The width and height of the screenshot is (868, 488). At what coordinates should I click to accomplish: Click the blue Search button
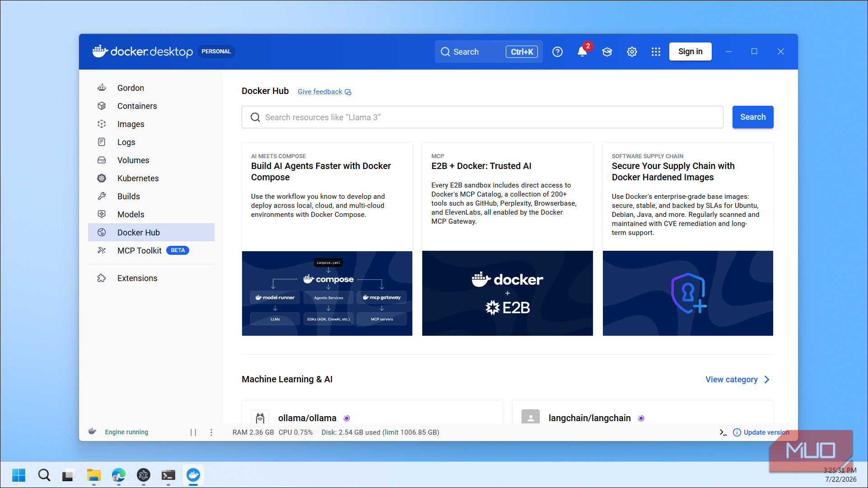[752, 117]
